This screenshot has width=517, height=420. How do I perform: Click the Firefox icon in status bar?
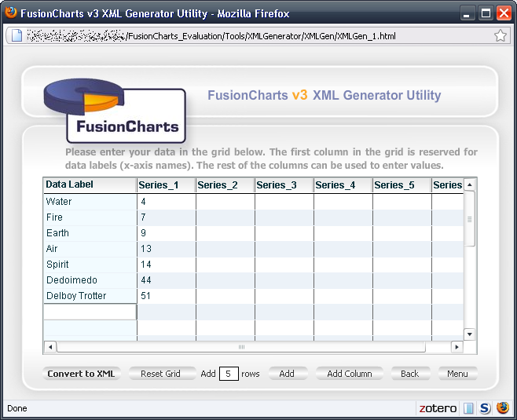(x=500, y=408)
